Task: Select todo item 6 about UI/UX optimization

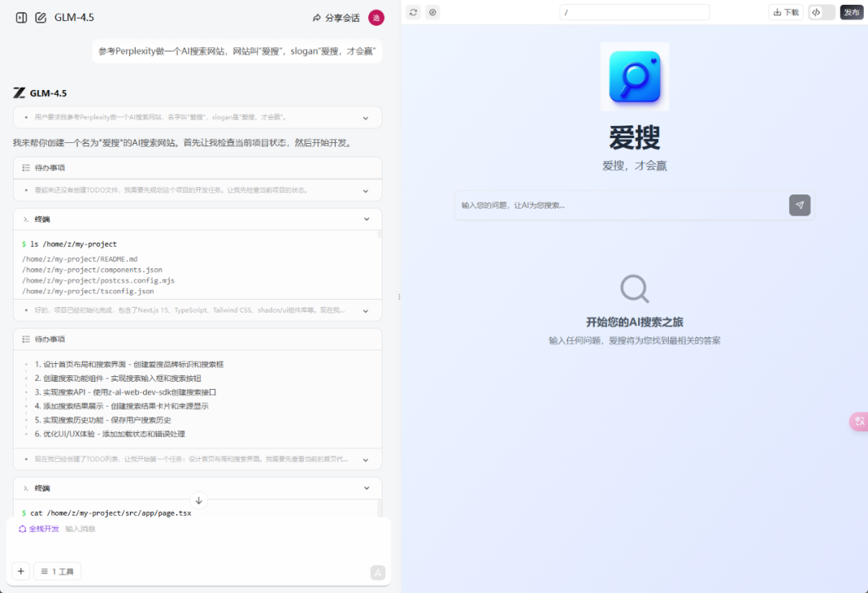Action: point(109,434)
